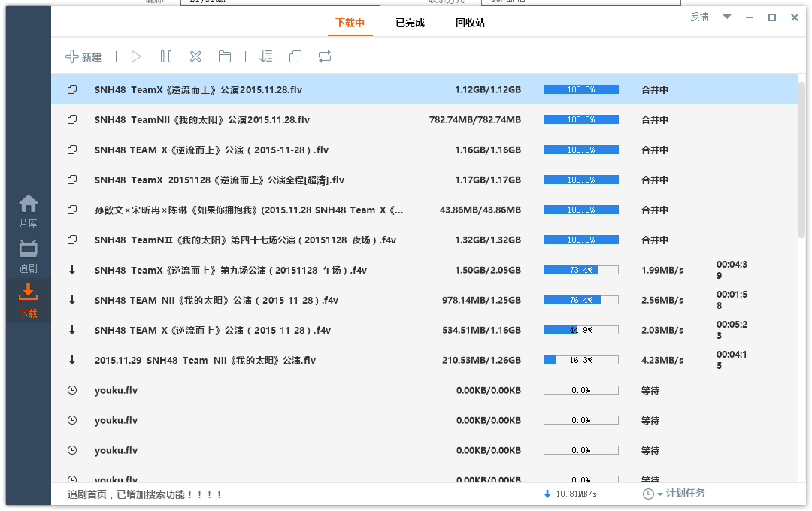Click the 73.4% progress bar
Image resolution: width=812 pixels, height=511 pixels.
(581, 270)
